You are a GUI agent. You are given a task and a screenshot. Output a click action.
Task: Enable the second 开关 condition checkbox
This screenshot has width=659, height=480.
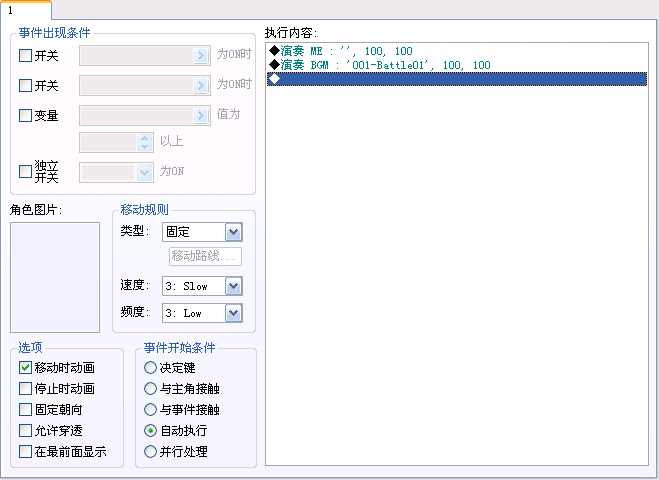click(26, 85)
